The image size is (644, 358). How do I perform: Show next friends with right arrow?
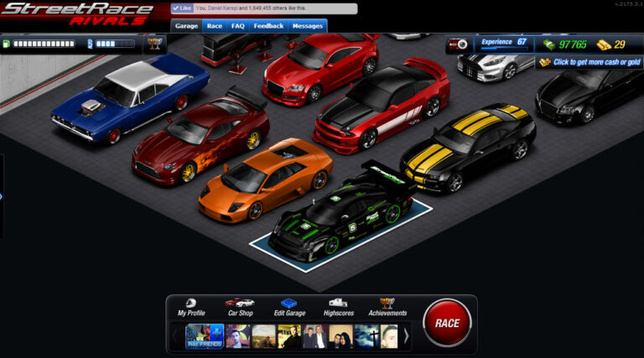tap(406, 336)
